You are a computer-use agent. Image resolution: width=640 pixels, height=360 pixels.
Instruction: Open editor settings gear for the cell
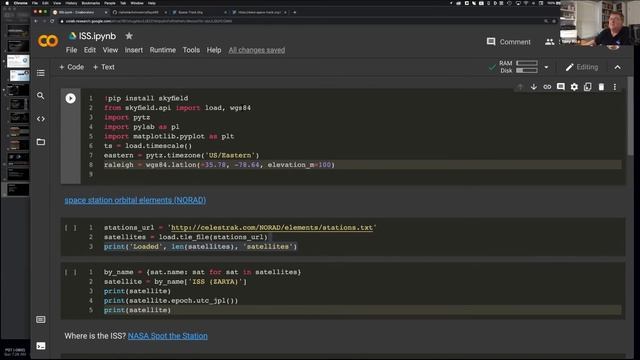click(x=574, y=87)
